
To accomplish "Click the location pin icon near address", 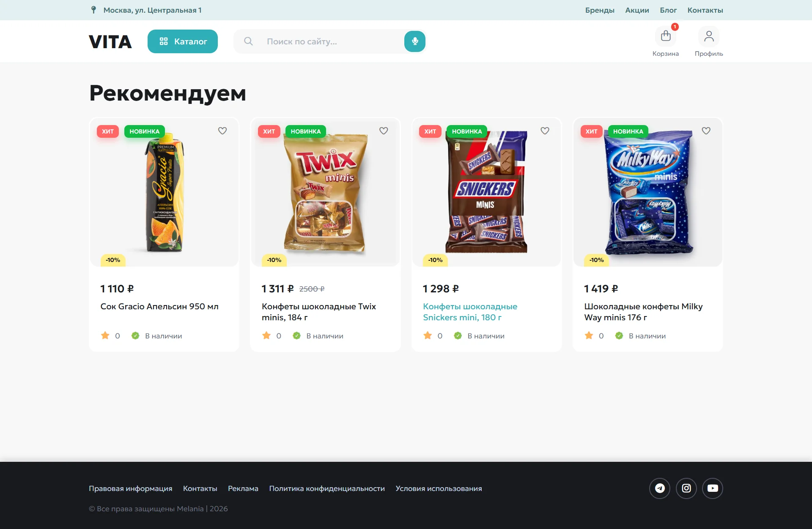I will [93, 10].
